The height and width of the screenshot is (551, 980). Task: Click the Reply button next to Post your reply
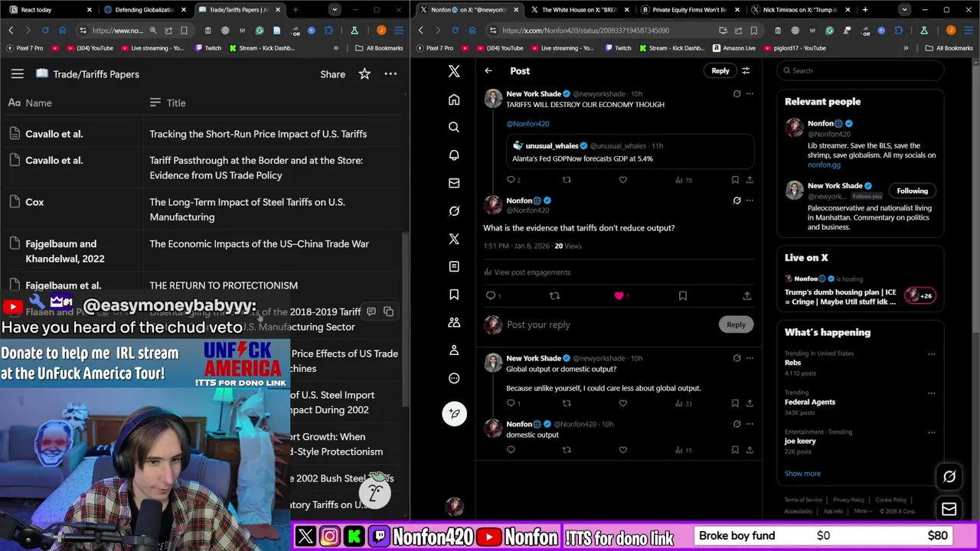tap(736, 324)
